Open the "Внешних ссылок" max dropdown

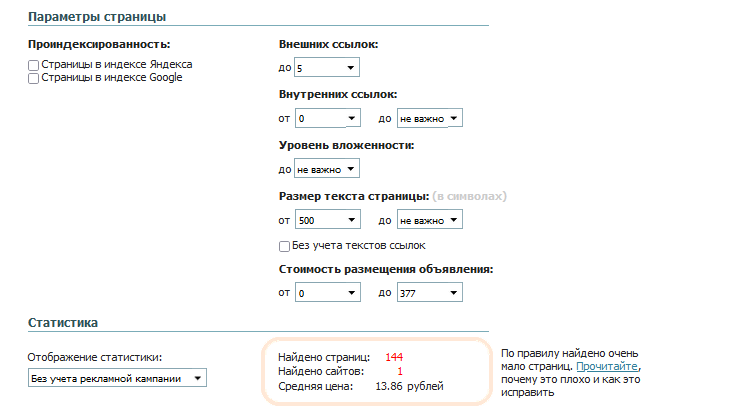coord(327,68)
